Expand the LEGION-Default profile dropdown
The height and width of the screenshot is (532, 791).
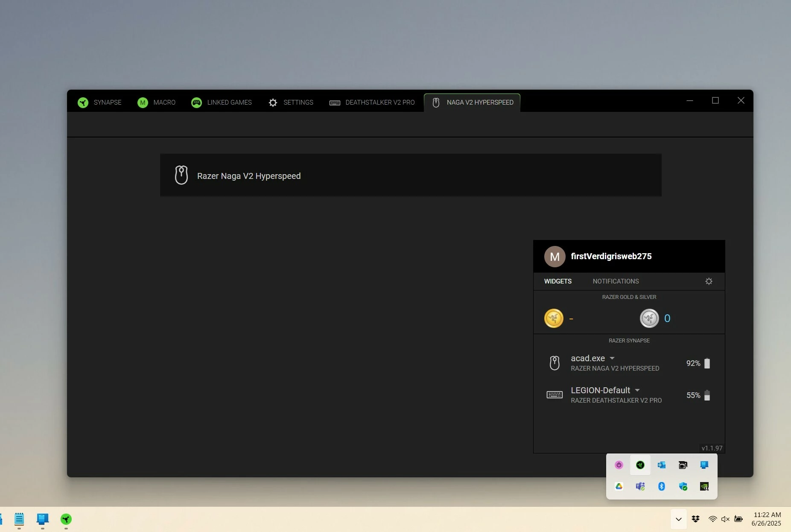point(637,390)
